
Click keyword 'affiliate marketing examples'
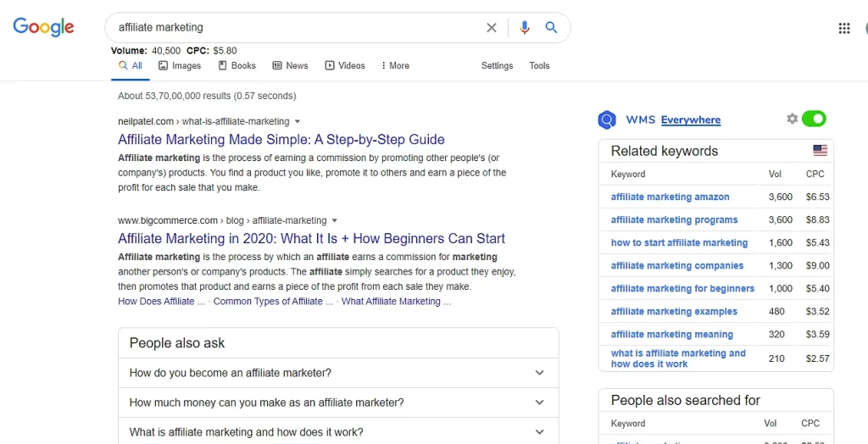pos(674,312)
